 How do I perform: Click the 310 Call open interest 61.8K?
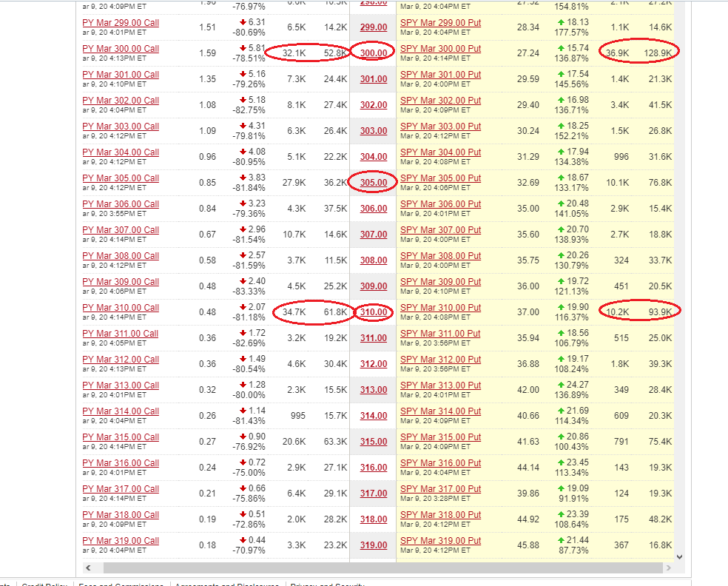tap(335, 312)
